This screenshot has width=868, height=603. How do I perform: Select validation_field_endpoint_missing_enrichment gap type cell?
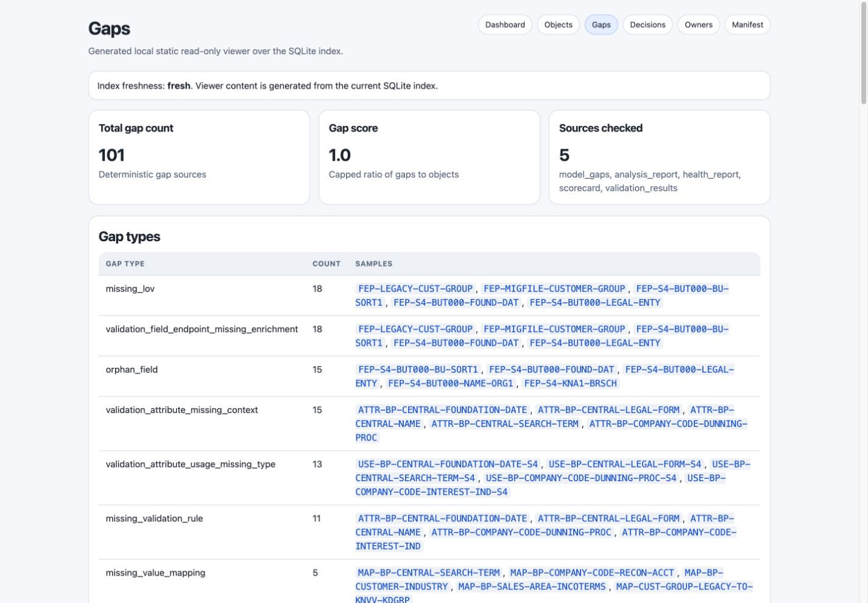202,329
